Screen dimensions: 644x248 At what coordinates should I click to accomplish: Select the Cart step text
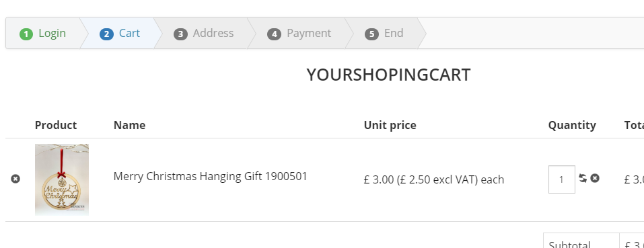129,33
